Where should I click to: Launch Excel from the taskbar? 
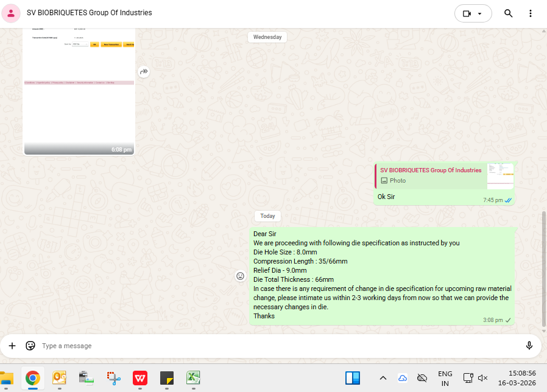[x=194, y=378]
